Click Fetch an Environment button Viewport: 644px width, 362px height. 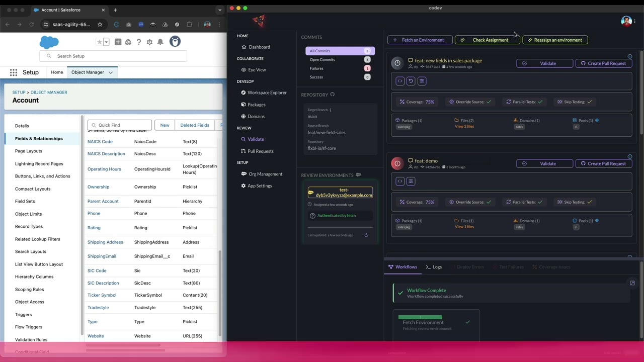click(419, 40)
